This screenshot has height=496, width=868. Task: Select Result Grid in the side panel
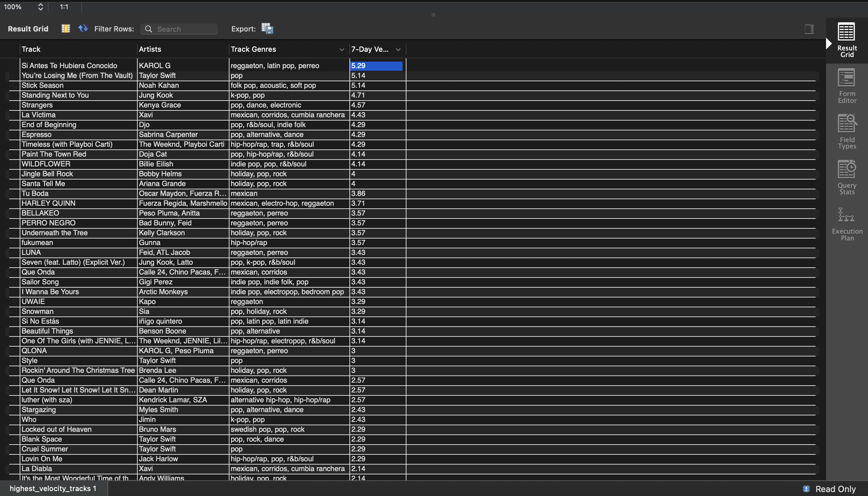(847, 40)
